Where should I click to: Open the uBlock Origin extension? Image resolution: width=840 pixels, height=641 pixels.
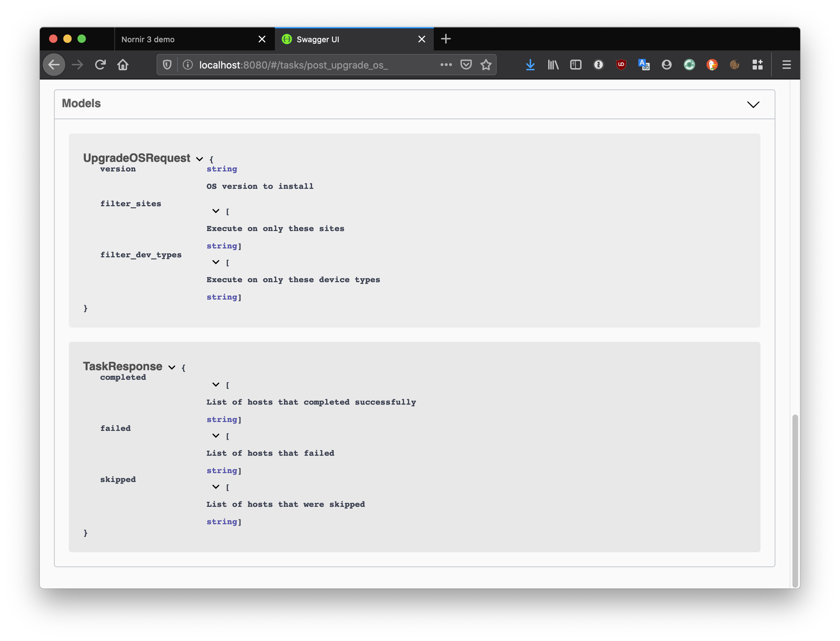tap(621, 65)
